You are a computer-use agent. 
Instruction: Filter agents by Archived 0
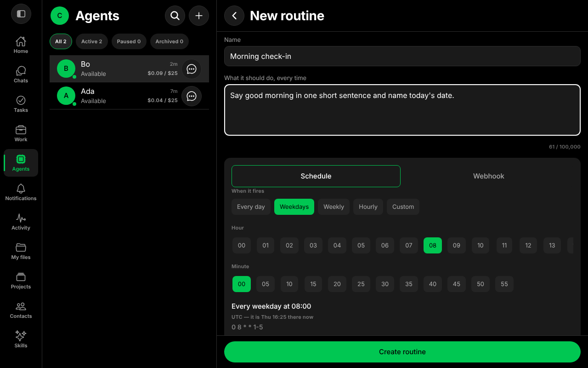click(x=169, y=41)
